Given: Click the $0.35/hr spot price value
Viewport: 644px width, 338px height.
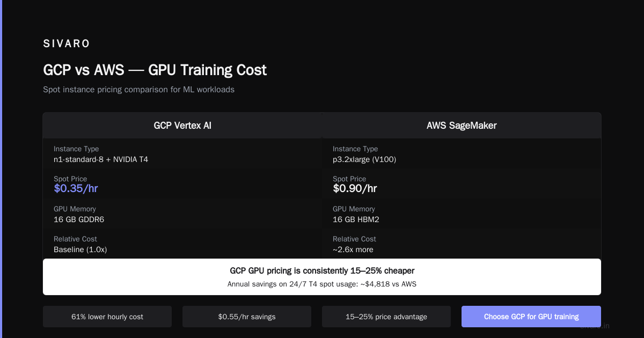Looking at the screenshot, I should click(x=76, y=188).
